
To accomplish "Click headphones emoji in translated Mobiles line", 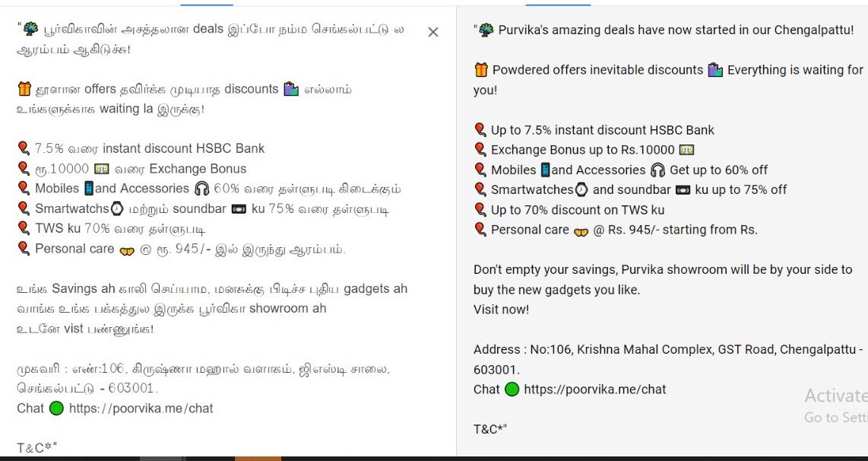I will (x=657, y=170).
